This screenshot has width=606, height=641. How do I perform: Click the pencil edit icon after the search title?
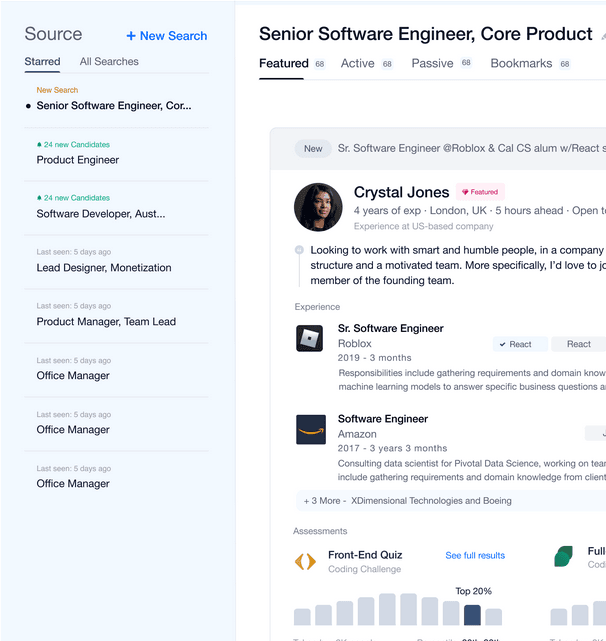[x=603, y=36]
